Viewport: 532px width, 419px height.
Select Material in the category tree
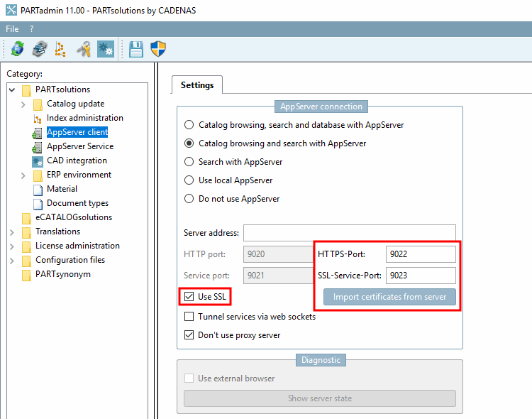coord(62,189)
